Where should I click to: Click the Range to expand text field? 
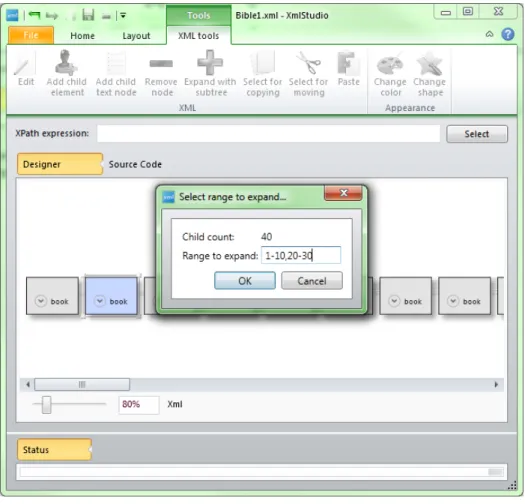tap(301, 255)
